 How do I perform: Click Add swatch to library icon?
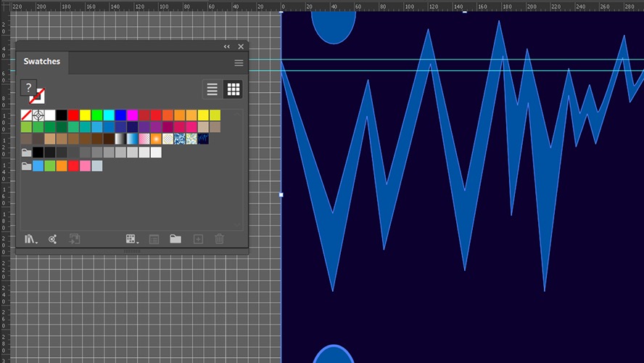pos(75,239)
